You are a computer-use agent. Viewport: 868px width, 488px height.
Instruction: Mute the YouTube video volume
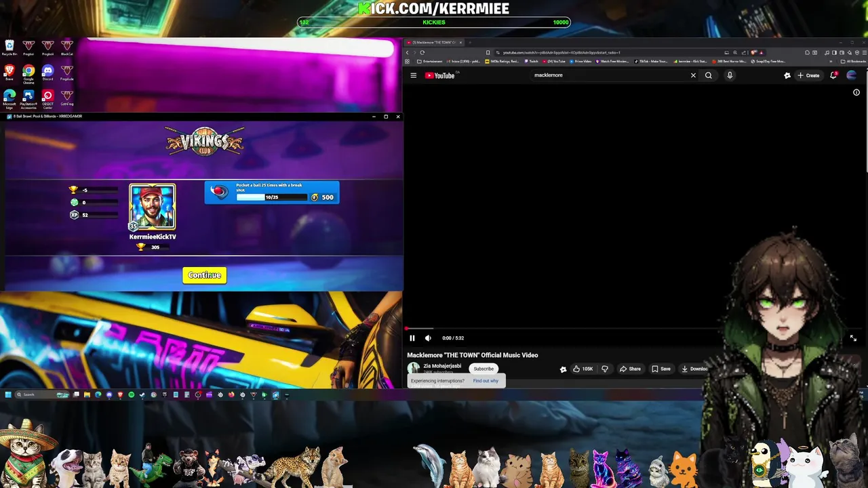point(428,338)
